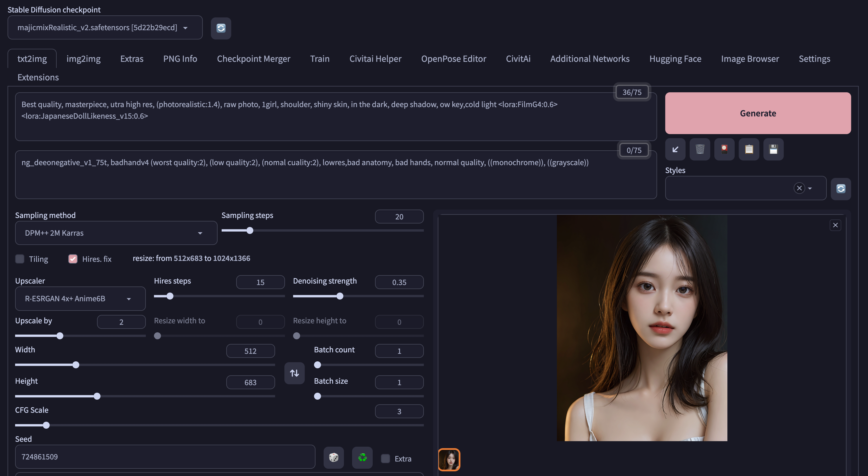Click the refresh checkpoint list icon
Screen dimensions: 868x476
click(221, 28)
